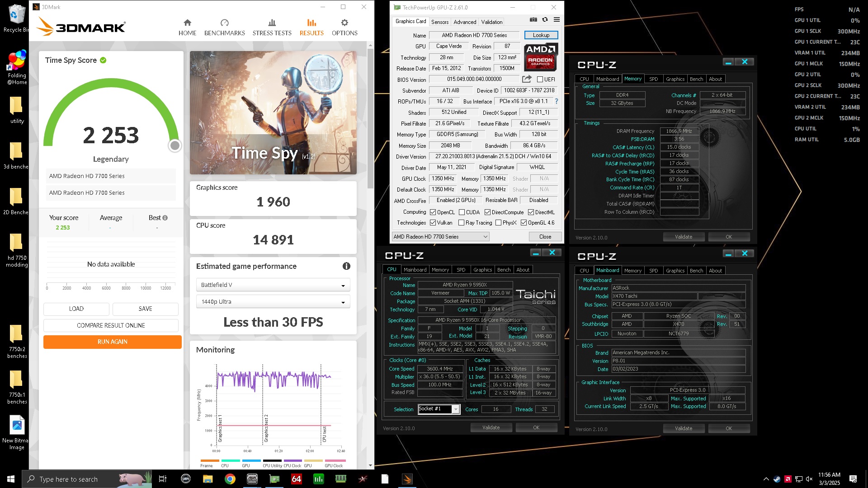Open the ASRock CPU-Z taskbar icon
Viewport: 868px width, 488px height.
click(x=252, y=479)
